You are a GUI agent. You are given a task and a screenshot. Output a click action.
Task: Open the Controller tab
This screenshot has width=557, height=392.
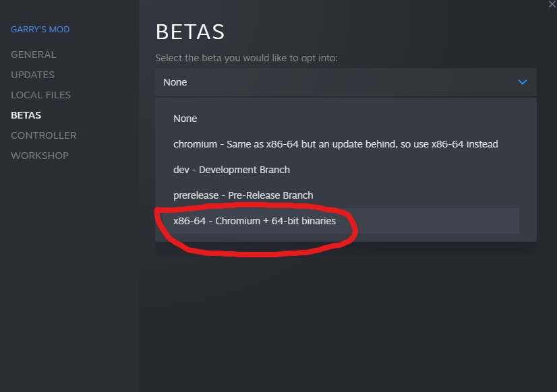pyautogui.click(x=44, y=135)
